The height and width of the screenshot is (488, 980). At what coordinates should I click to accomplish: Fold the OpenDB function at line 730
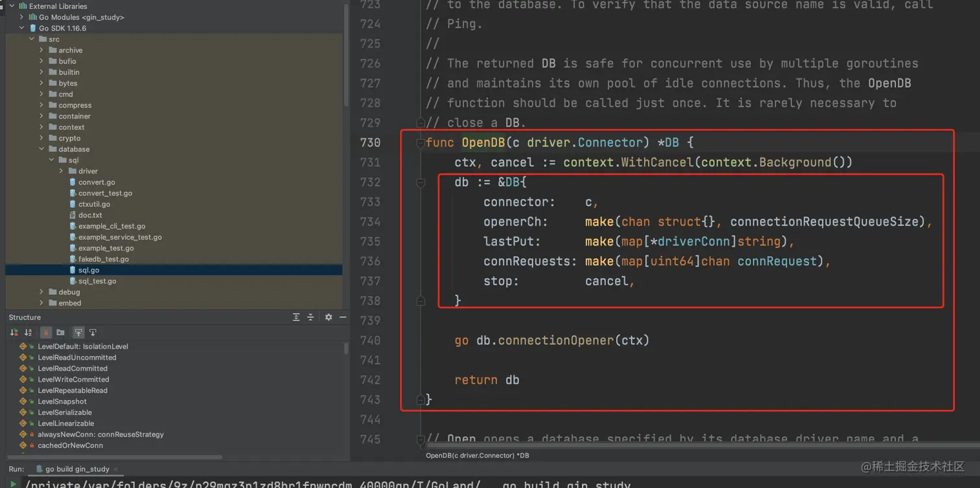pyautogui.click(x=421, y=143)
